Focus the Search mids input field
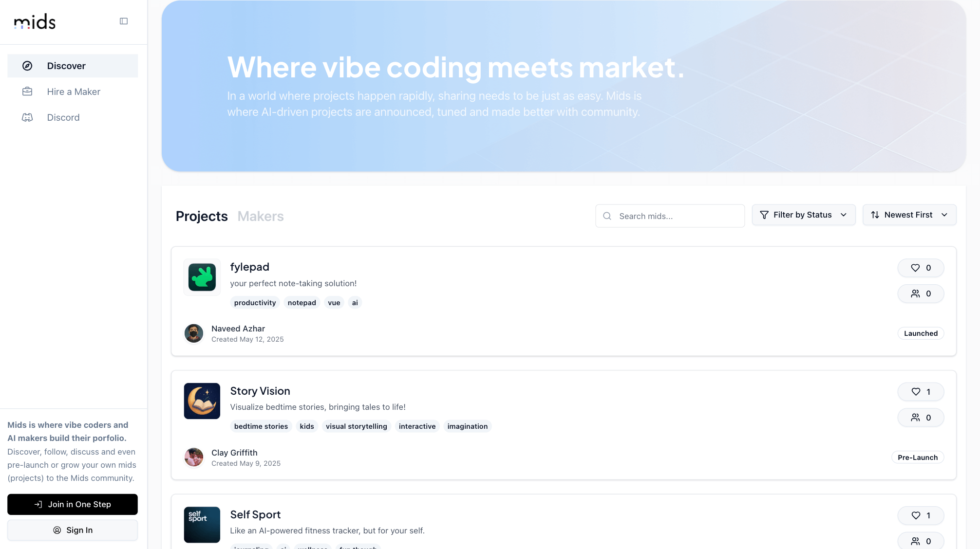 [670, 216]
